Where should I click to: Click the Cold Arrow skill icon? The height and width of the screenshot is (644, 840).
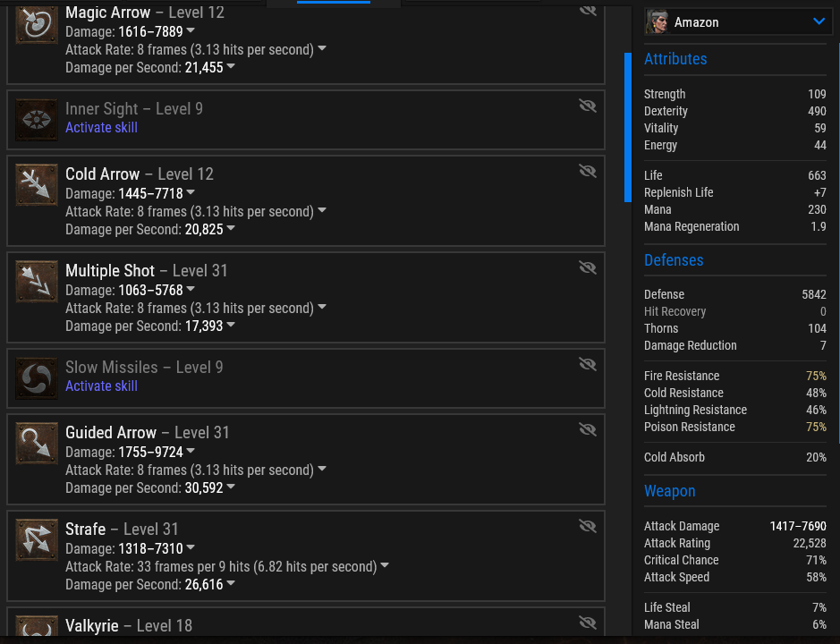tap(37, 185)
